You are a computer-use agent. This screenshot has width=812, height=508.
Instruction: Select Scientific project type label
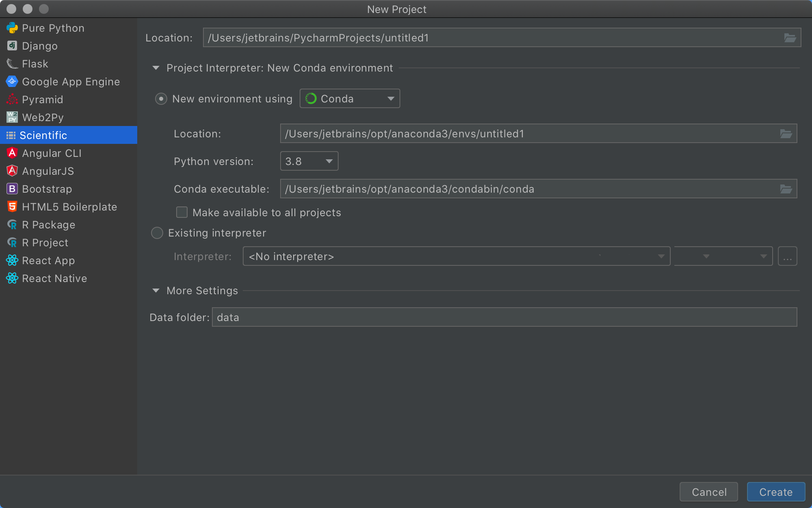tap(43, 135)
